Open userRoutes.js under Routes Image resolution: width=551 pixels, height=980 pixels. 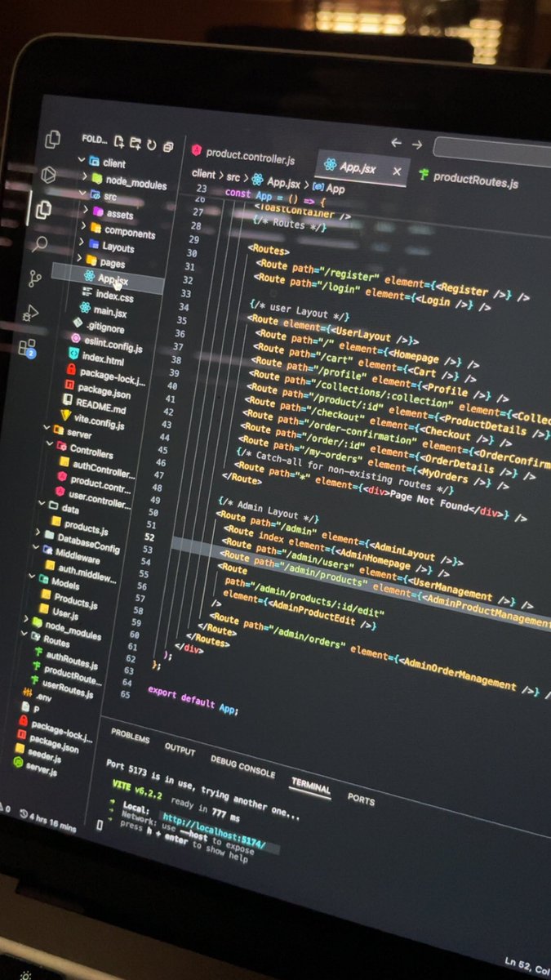point(67,688)
